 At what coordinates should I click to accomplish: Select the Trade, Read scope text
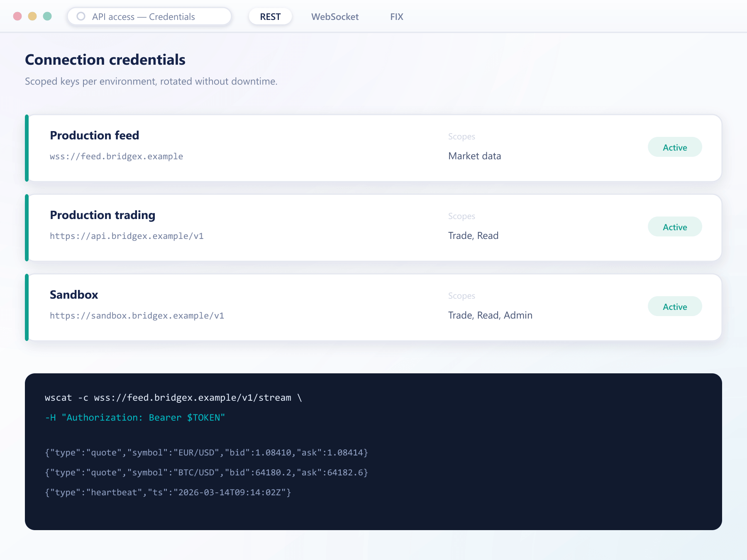click(x=473, y=236)
